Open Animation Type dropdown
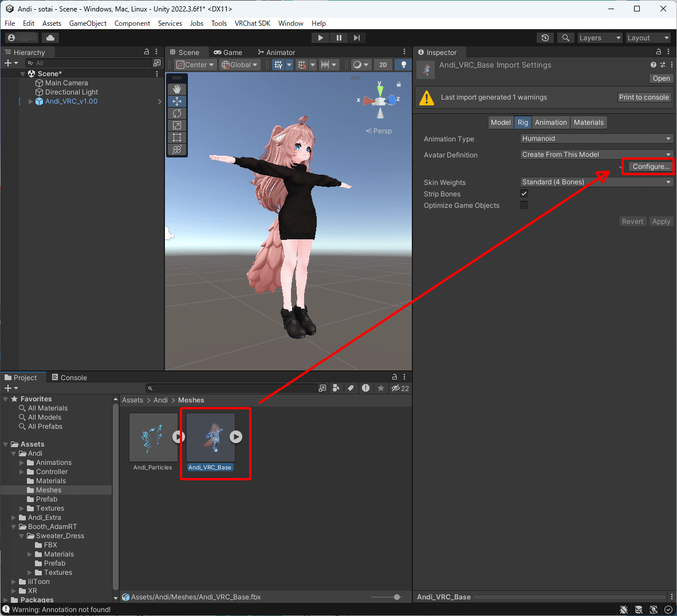 pyautogui.click(x=596, y=139)
